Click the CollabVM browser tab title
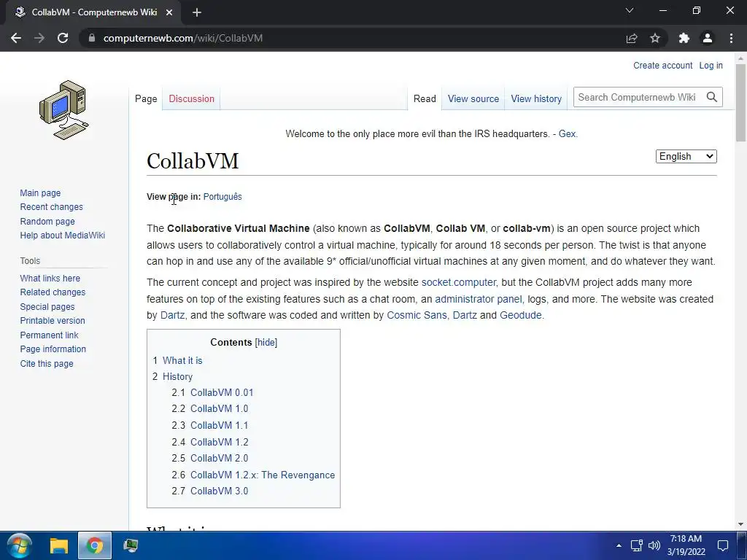Image resolution: width=747 pixels, height=560 pixels. 94,12
